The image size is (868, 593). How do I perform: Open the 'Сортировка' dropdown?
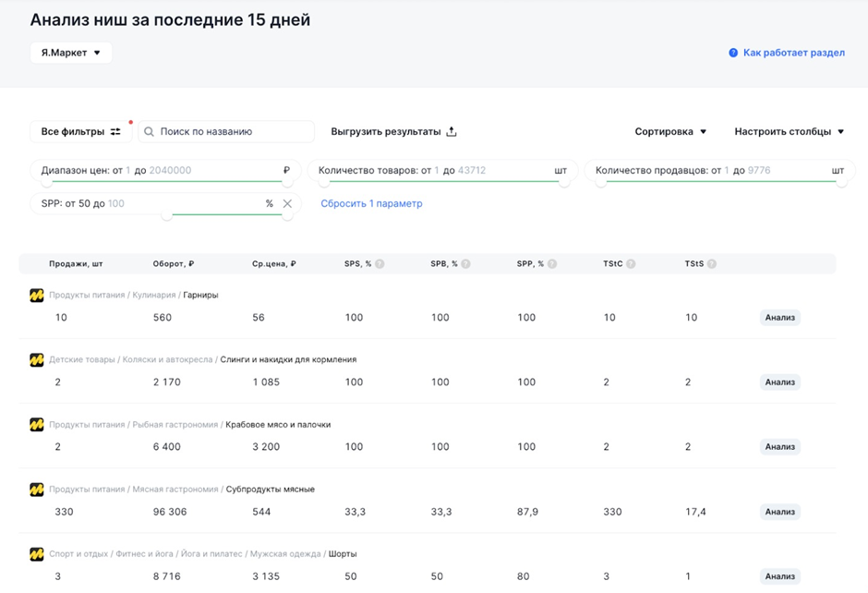point(670,131)
